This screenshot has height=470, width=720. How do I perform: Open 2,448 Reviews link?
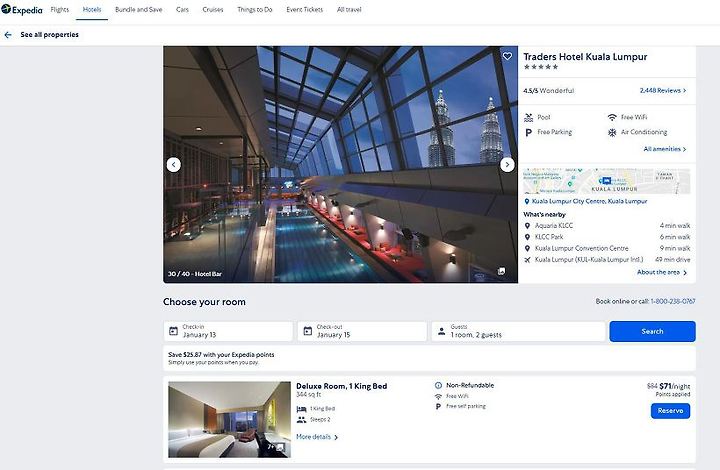coord(663,90)
